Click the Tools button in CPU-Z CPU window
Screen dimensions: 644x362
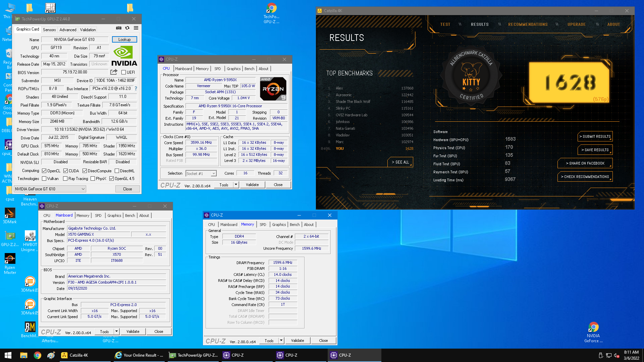tap(224, 185)
